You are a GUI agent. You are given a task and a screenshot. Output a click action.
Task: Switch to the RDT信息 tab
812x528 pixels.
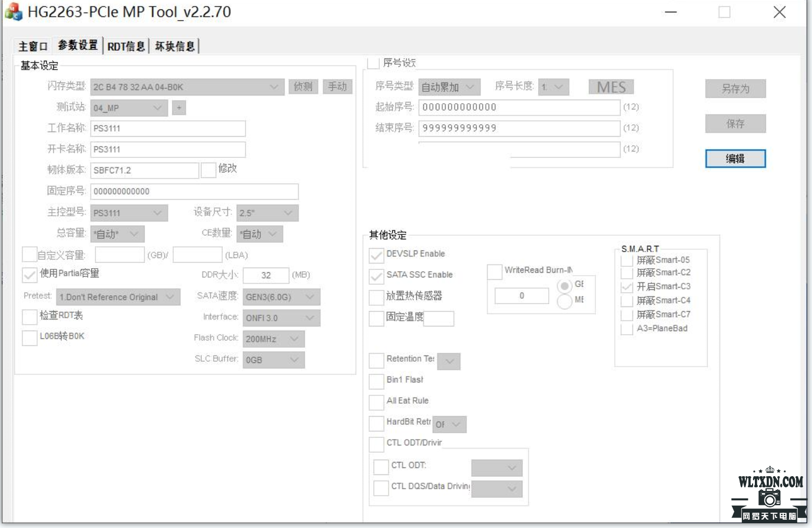[x=126, y=46]
